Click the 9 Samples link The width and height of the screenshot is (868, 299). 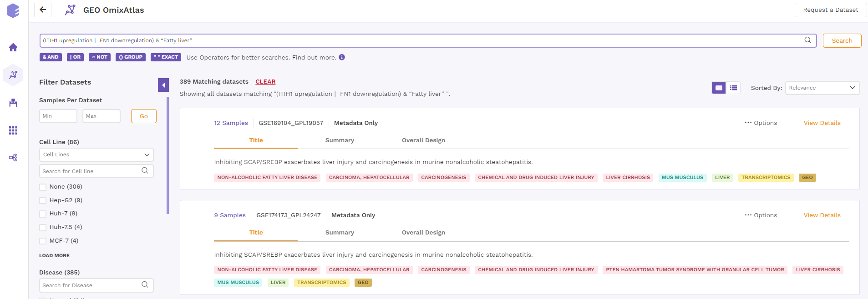(230, 215)
